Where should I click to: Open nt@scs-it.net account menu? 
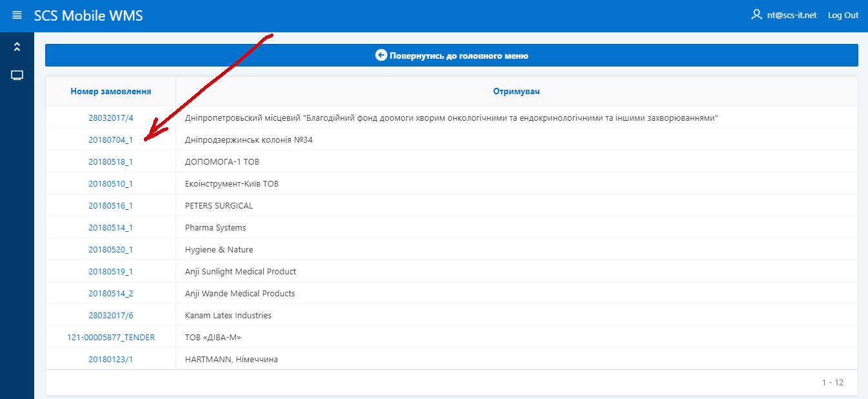coord(792,15)
